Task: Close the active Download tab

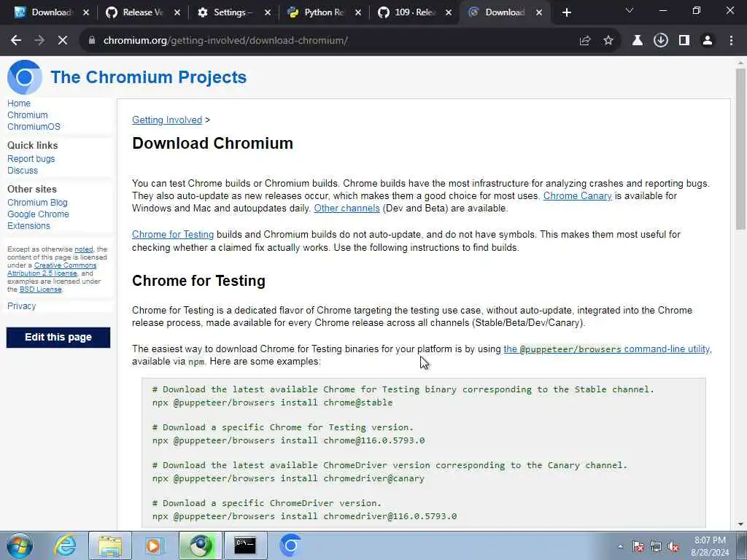Action: (x=539, y=13)
